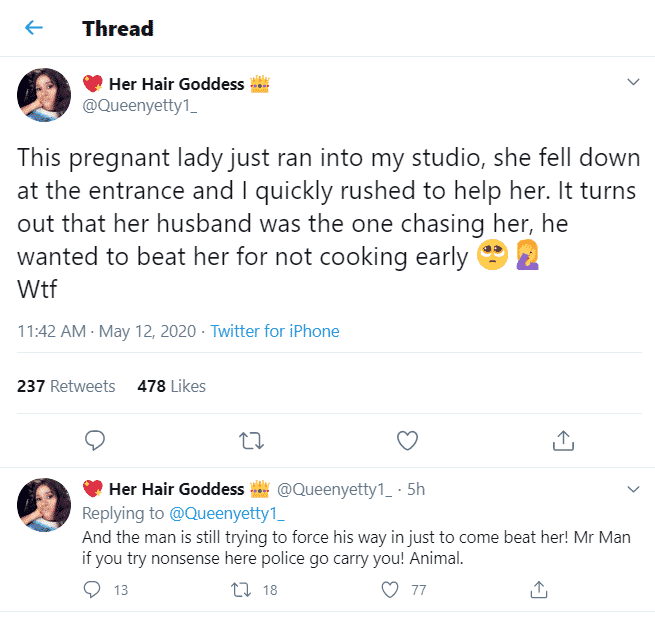Click the Her Hair Goddess name on main tweet

coord(176,83)
